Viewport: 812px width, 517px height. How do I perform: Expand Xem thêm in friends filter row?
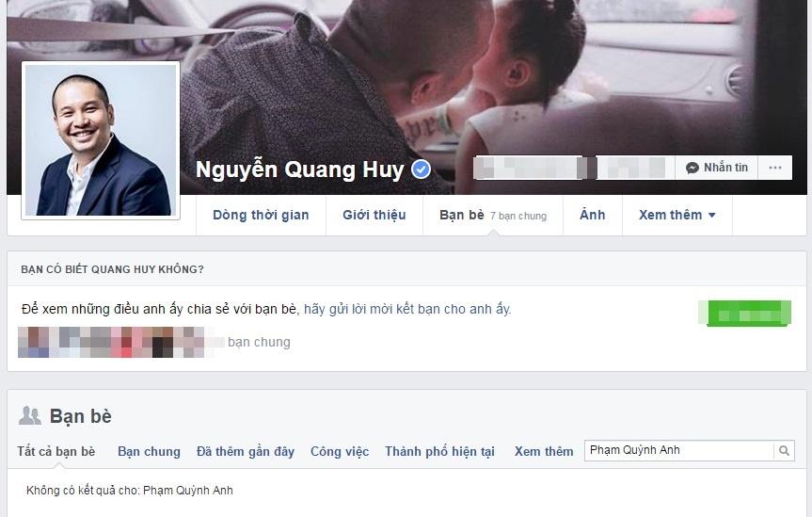click(544, 452)
